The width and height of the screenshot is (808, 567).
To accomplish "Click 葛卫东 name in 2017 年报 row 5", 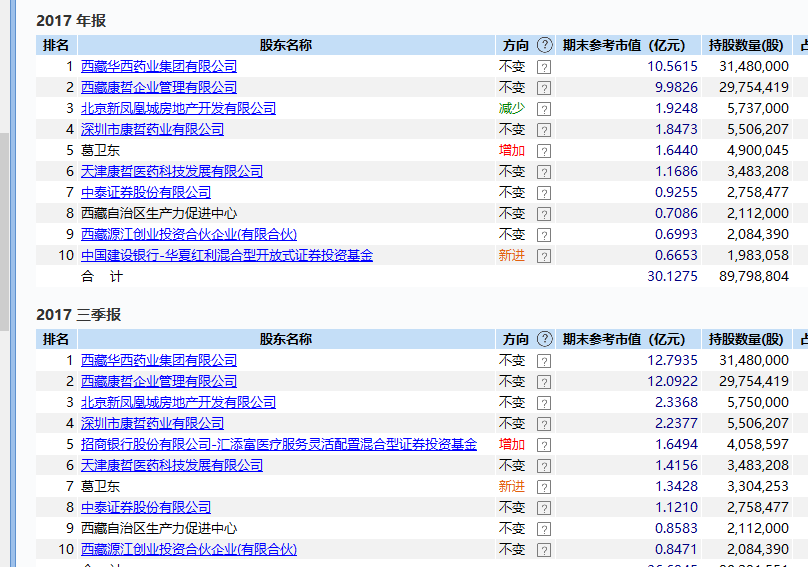I will [x=100, y=151].
